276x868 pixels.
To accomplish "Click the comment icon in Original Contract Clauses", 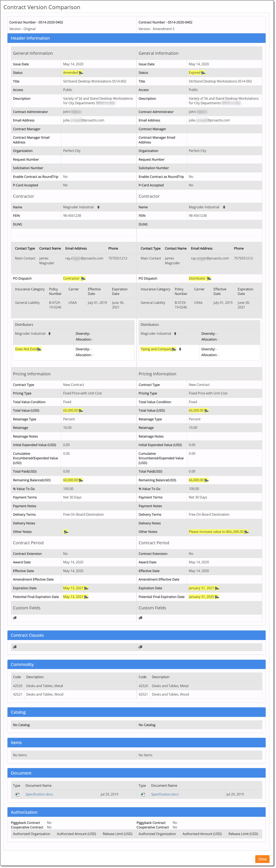I will point(15,647).
